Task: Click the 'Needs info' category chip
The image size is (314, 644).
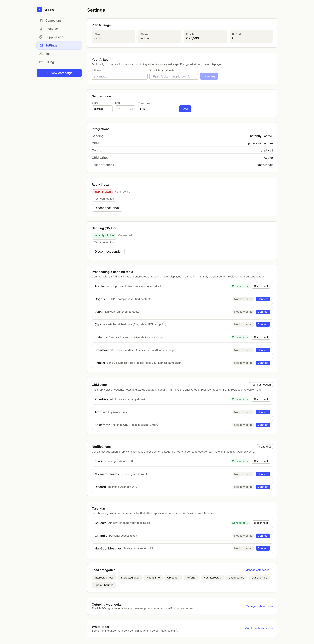Action: [153, 578]
